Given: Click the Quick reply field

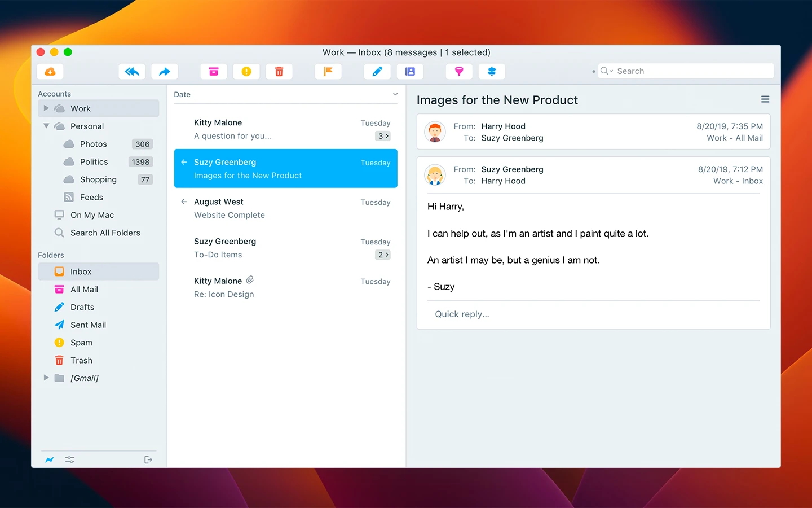Looking at the screenshot, I should point(592,314).
